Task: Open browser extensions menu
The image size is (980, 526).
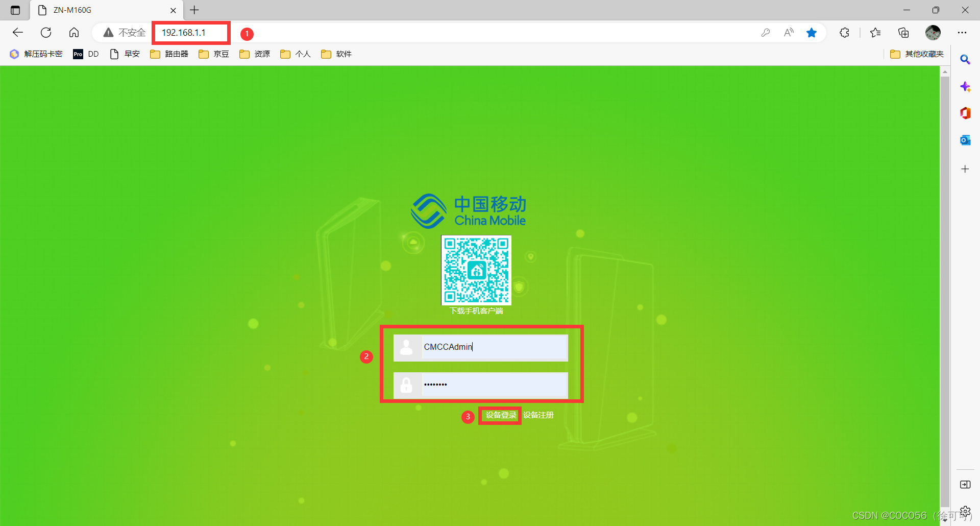Action: pos(844,33)
